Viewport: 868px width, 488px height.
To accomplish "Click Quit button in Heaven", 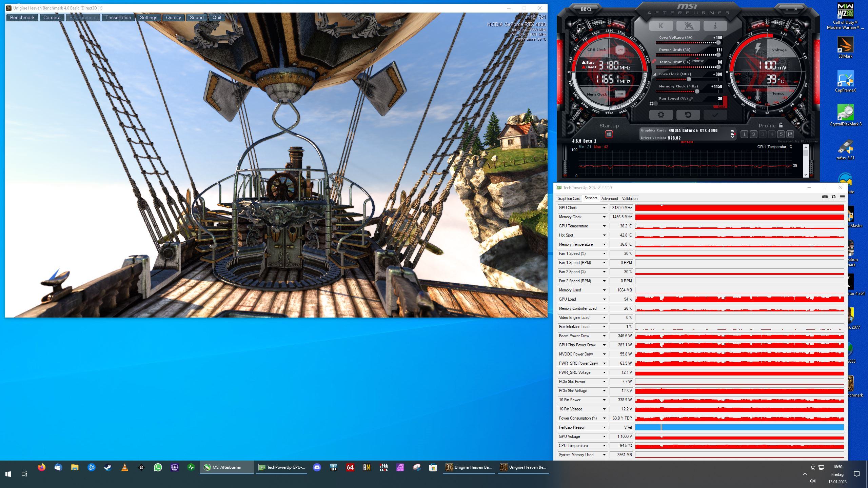I will [x=217, y=18].
